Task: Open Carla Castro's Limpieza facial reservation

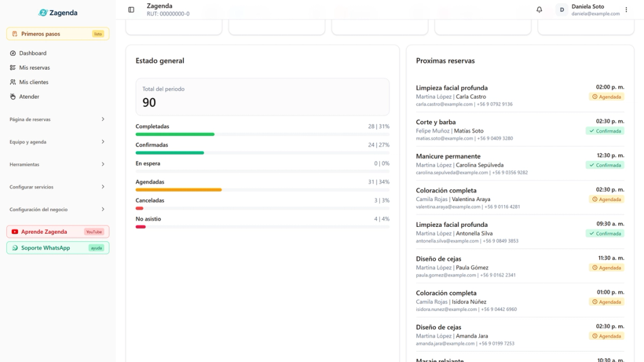Action: click(x=520, y=96)
